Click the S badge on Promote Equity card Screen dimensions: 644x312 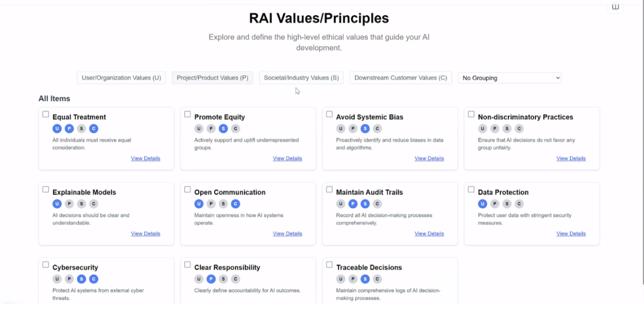pyautogui.click(x=223, y=129)
